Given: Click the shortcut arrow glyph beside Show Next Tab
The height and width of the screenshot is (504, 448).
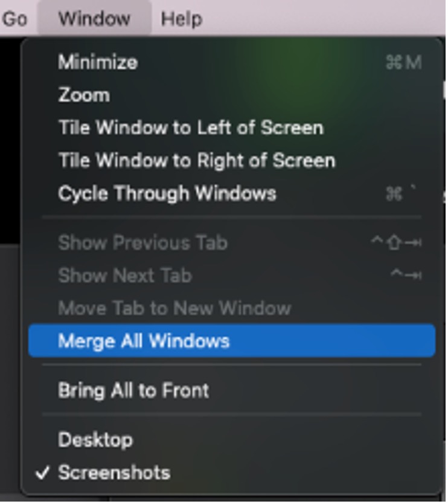Looking at the screenshot, I should pos(406,276).
